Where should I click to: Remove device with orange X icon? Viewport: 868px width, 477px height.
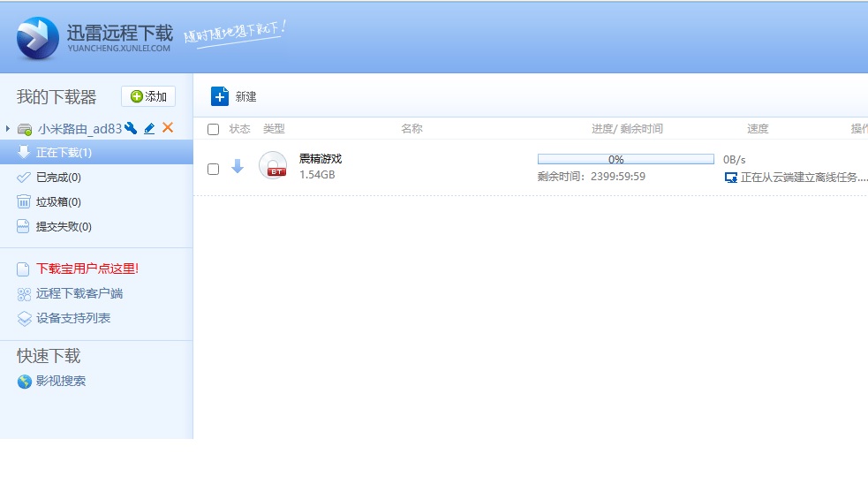[168, 128]
